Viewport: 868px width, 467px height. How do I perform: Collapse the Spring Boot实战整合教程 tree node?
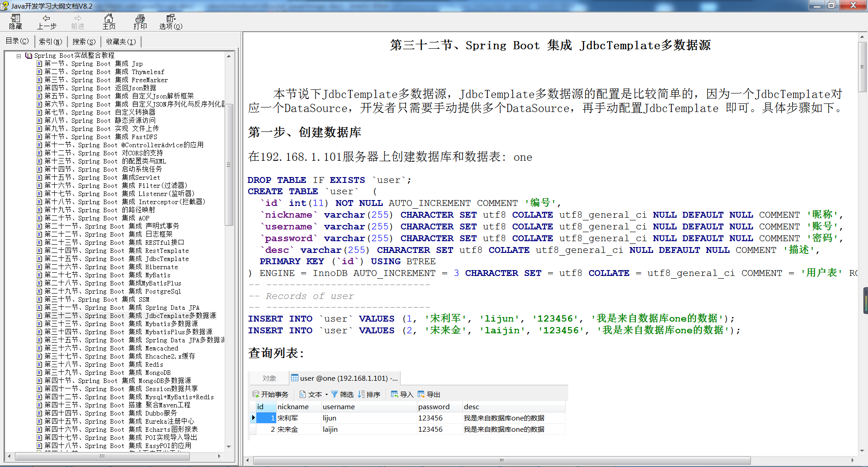click(19, 56)
